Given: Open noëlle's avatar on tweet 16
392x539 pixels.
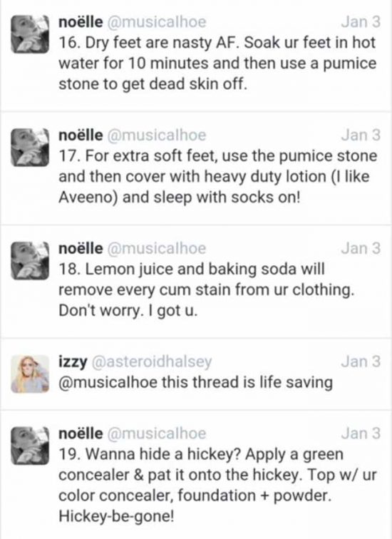Looking at the screenshot, I should click(30, 34).
